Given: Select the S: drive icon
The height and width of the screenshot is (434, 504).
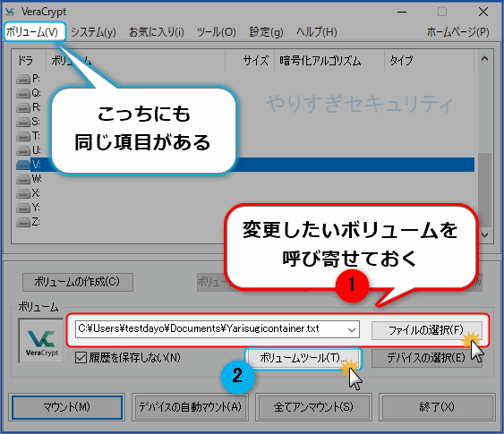Looking at the screenshot, I should (x=23, y=122).
